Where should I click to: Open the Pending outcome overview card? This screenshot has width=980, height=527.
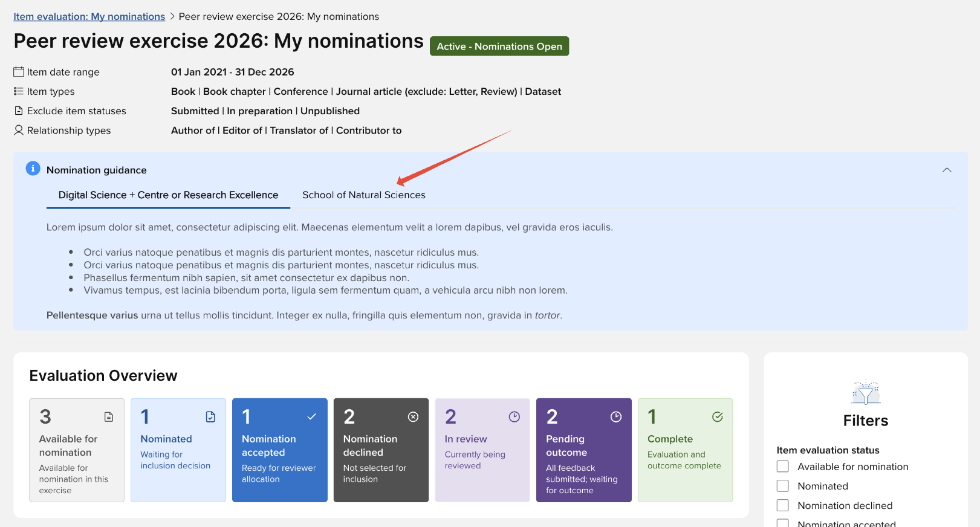tap(583, 450)
